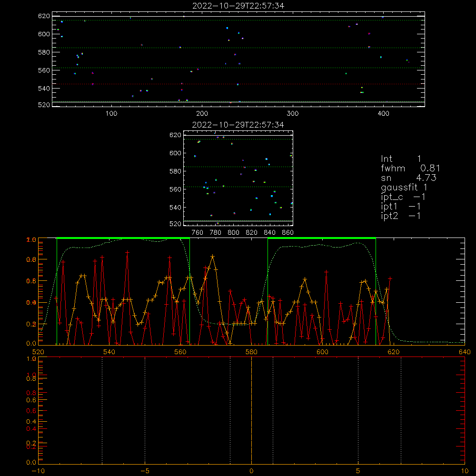Select the 'sn' label in the stats list

tap(386, 178)
